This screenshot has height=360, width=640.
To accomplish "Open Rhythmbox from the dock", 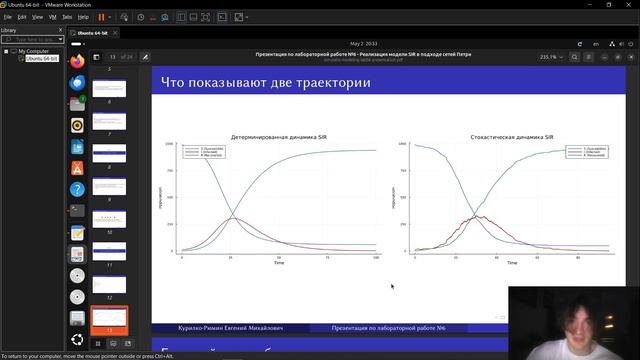I will point(77,125).
